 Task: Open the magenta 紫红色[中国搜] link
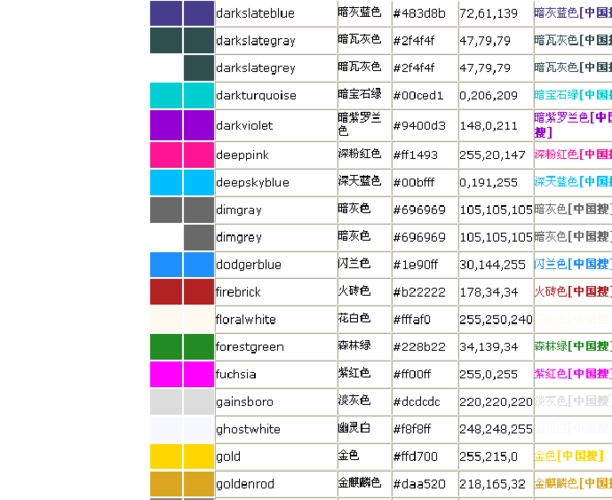573,374
